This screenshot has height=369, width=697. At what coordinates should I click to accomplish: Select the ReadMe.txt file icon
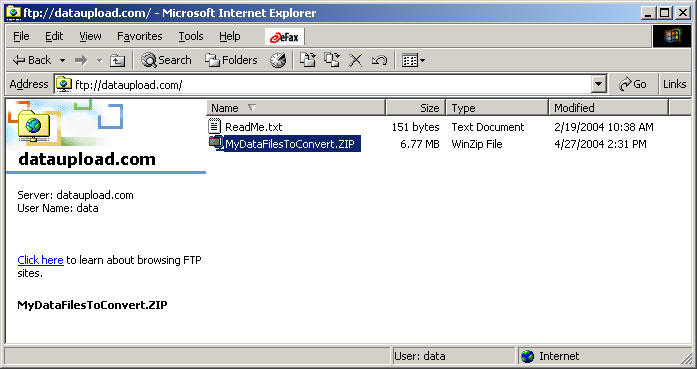point(215,126)
